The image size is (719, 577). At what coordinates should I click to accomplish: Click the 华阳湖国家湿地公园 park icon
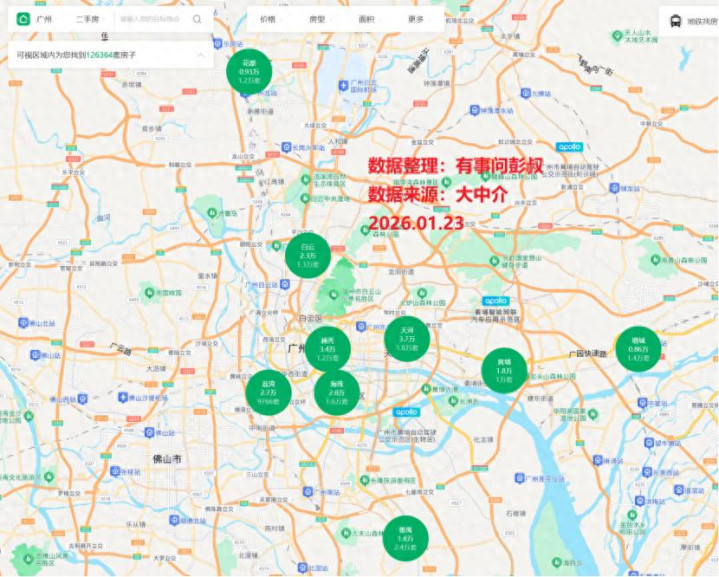[x=592, y=413]
